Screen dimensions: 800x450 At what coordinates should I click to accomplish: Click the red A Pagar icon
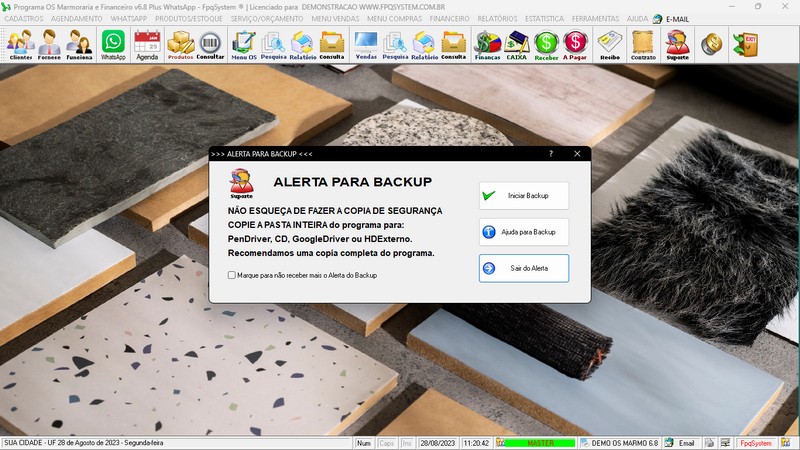[x=575, y=44]
